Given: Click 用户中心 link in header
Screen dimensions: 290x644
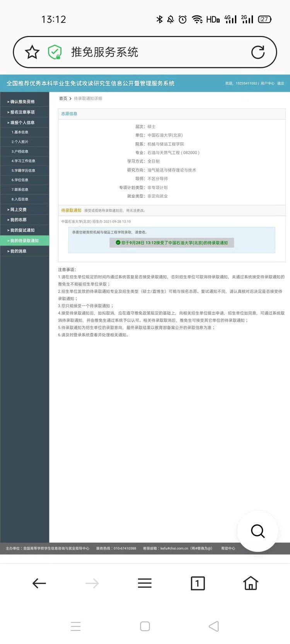Looking at the screenshot, I should coord(268,83).
